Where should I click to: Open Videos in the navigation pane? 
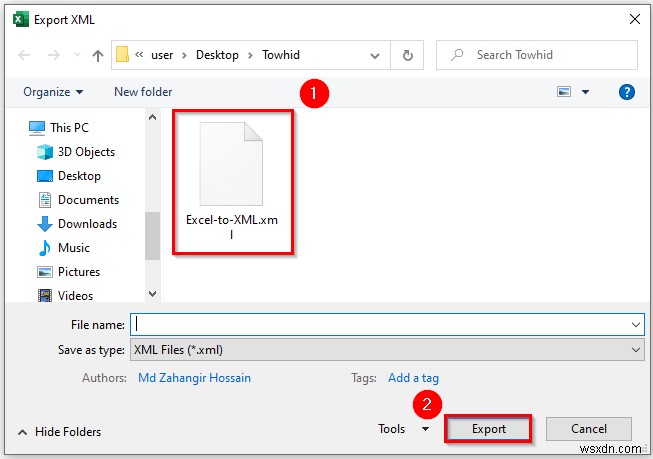click(65, 295)
